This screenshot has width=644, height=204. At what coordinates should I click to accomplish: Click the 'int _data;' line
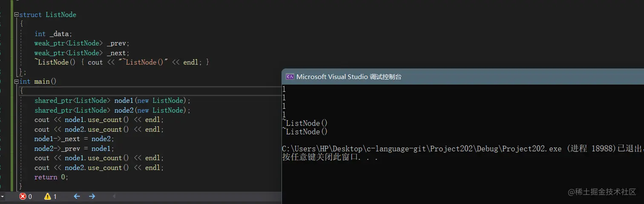coord(54,34)
